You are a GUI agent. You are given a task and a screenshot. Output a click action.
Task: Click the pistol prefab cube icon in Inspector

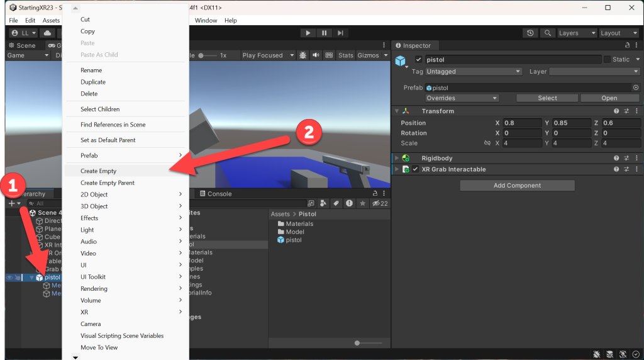tap(401, 61)
